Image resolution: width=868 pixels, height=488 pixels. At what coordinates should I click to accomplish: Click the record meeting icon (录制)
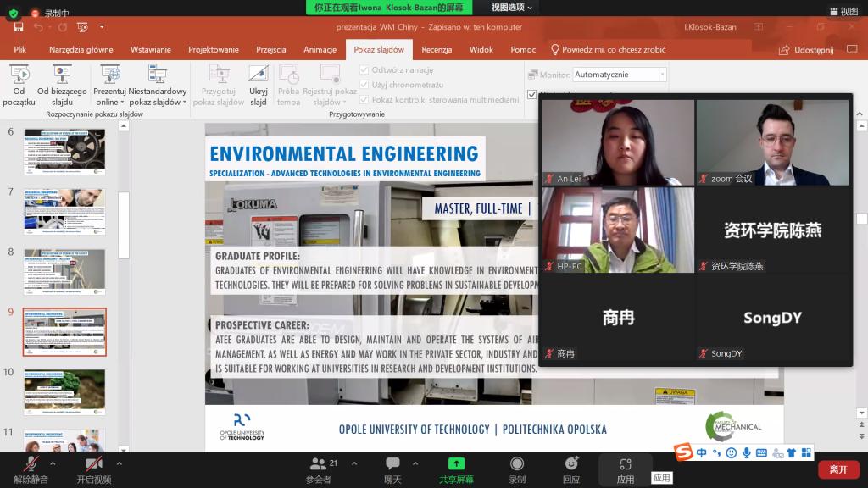(x=516, y=464)
